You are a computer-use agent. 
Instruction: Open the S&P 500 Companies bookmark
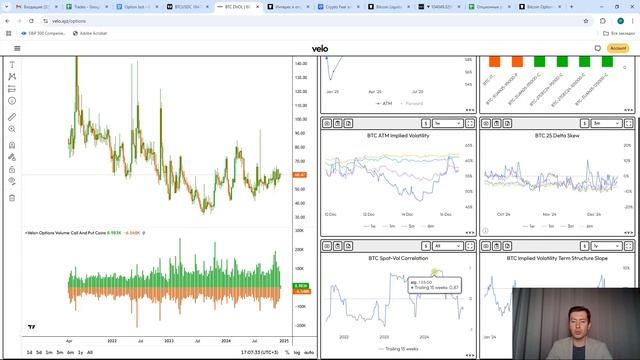43,33
